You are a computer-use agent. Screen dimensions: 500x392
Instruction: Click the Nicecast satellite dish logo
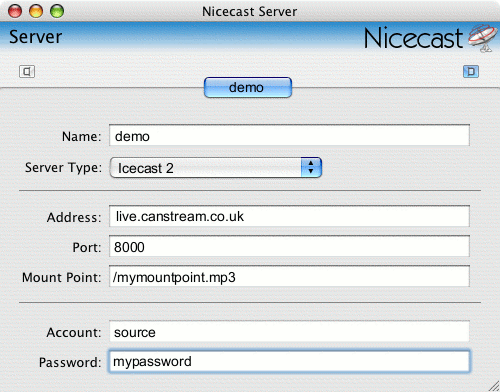coord(482,38)
